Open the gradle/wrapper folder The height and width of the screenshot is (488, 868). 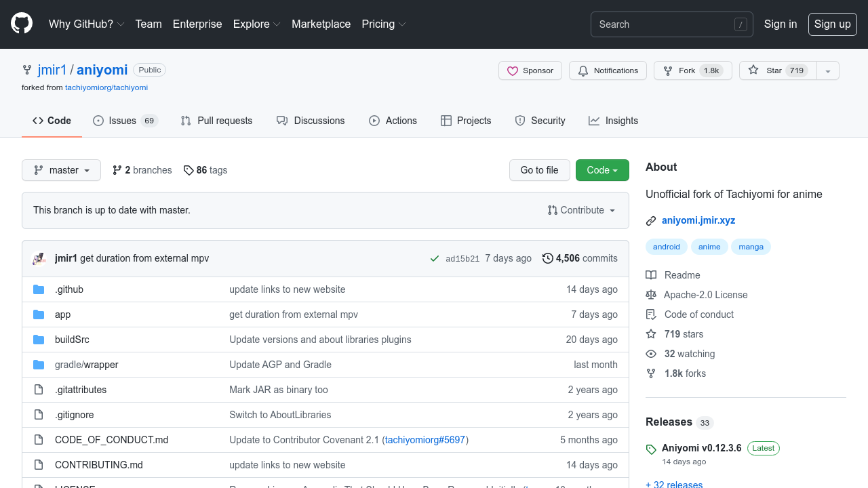coord(87,365)
